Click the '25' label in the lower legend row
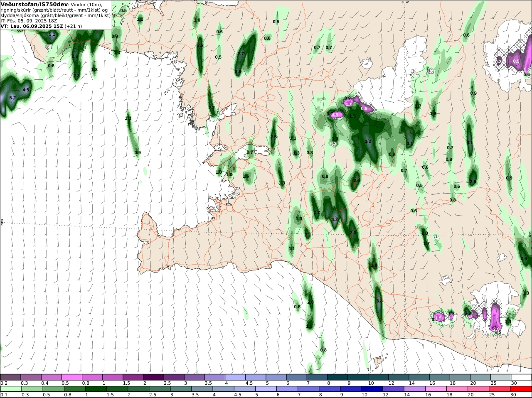The image size is (532, 398). point(493,395)
